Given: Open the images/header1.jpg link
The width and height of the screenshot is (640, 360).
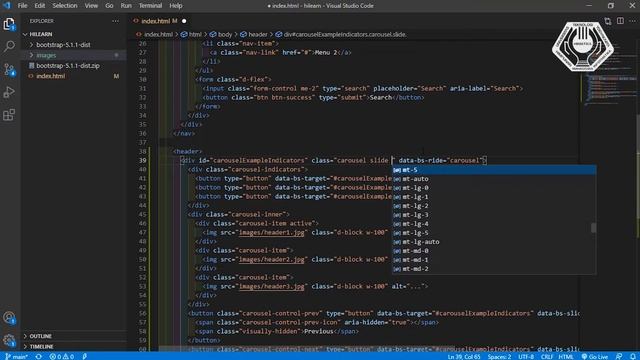Looking at the screenshot, I should pos(271,233).
